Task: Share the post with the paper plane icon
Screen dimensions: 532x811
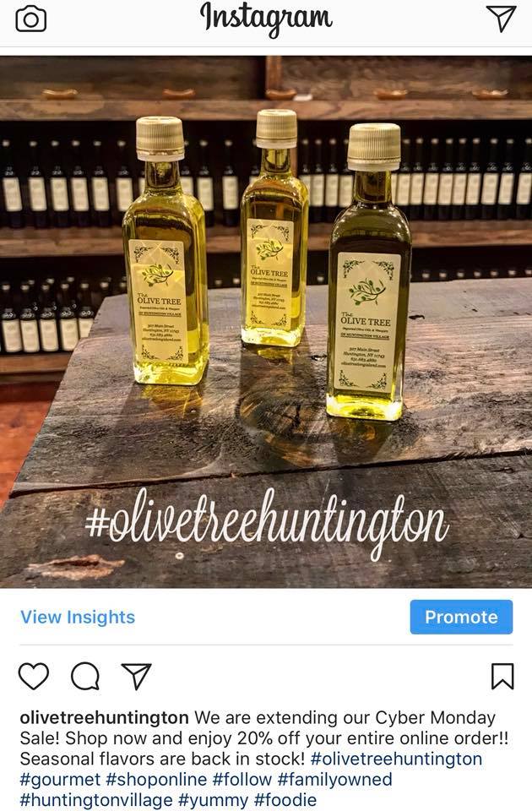Action: tap(137, 676)
